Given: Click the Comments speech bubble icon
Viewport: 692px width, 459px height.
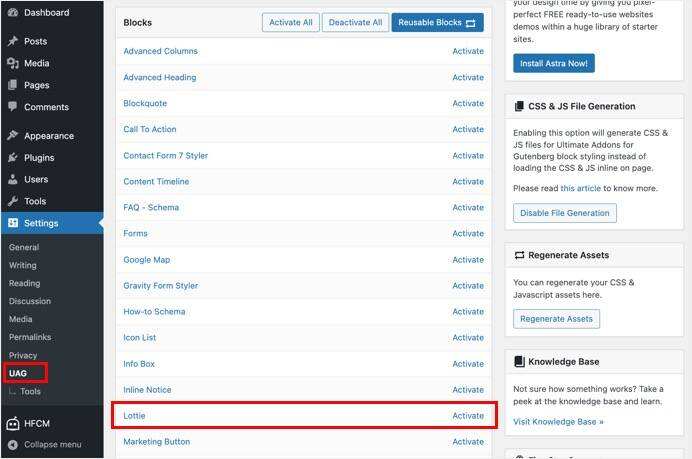Looking at the screenshot, I should 13,107.
